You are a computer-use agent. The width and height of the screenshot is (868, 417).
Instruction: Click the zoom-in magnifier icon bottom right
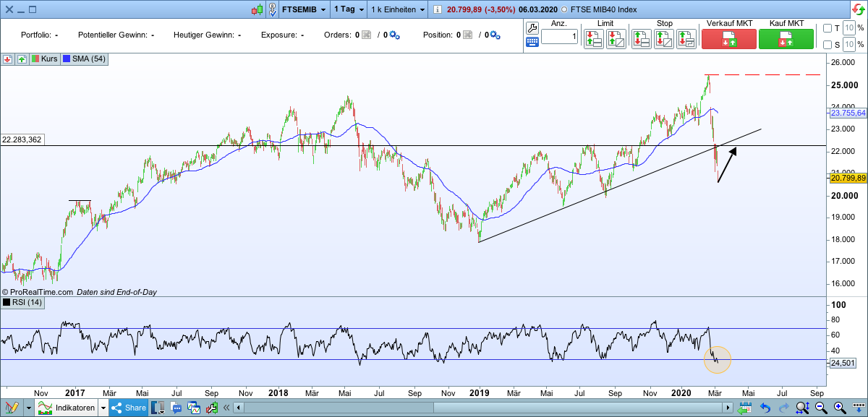pos(838,407)
